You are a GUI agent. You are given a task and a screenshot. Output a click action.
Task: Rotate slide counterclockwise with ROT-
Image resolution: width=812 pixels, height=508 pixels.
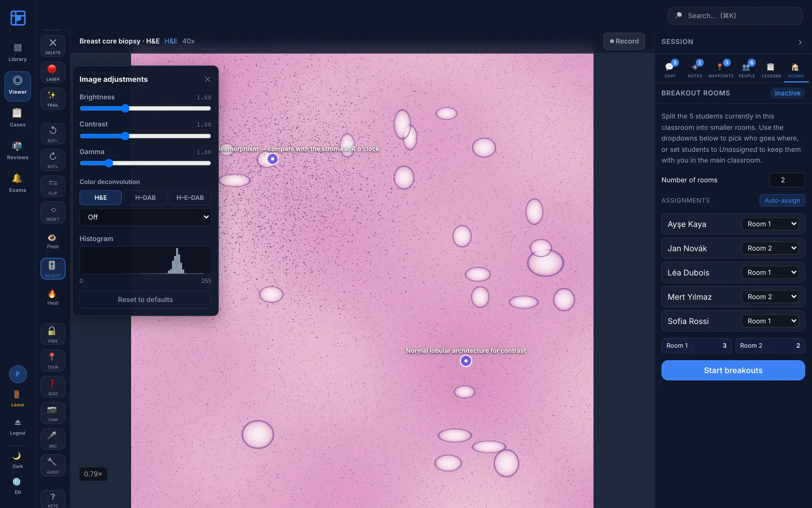tap(53, 134)
